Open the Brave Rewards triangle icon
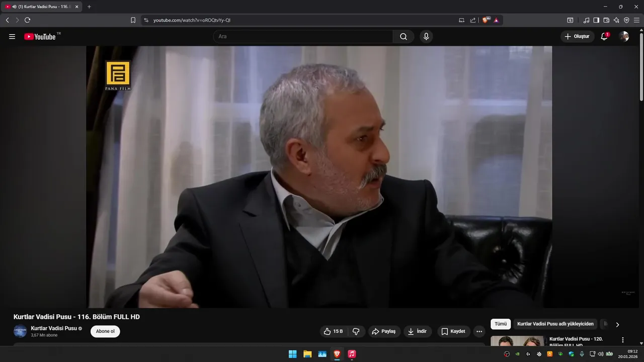This screenshot has width=644, height=362. click(496, 20)
